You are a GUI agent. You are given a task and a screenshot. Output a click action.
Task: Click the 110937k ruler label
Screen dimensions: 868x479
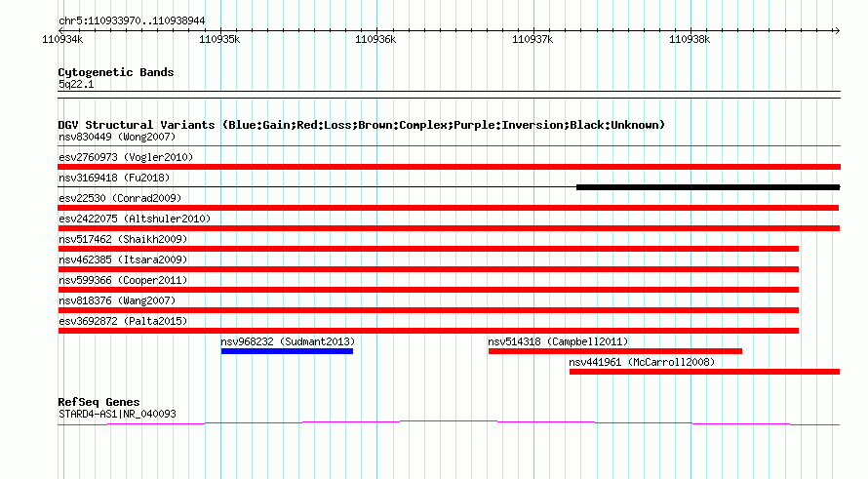click(533, 39)
